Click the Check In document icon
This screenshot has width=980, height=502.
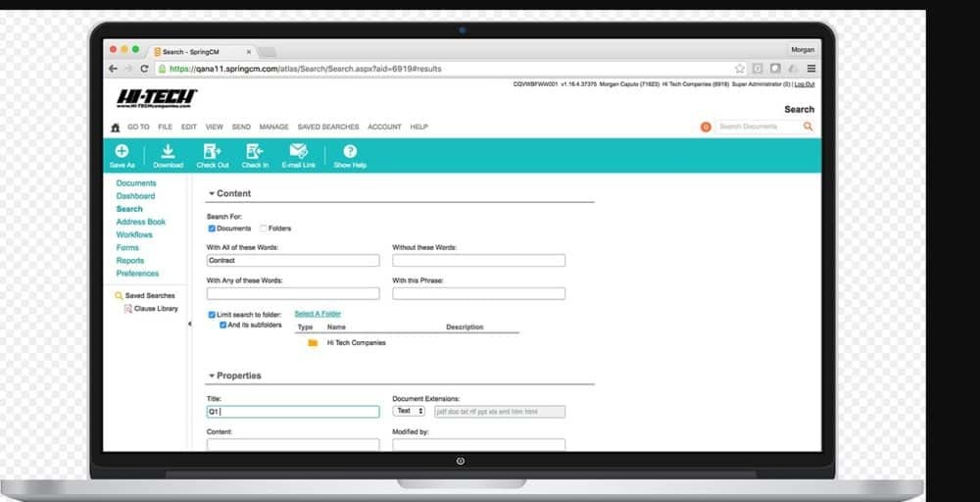tap(255, 151)
